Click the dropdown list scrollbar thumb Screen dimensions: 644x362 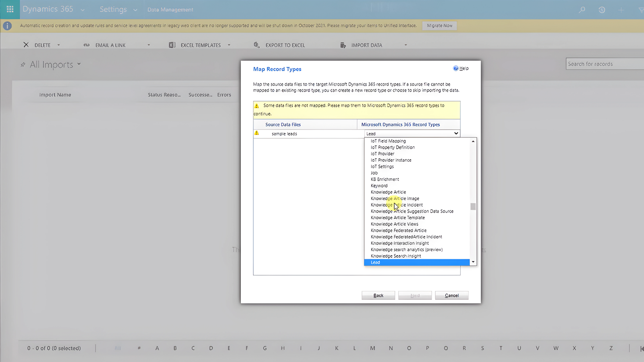473,206
